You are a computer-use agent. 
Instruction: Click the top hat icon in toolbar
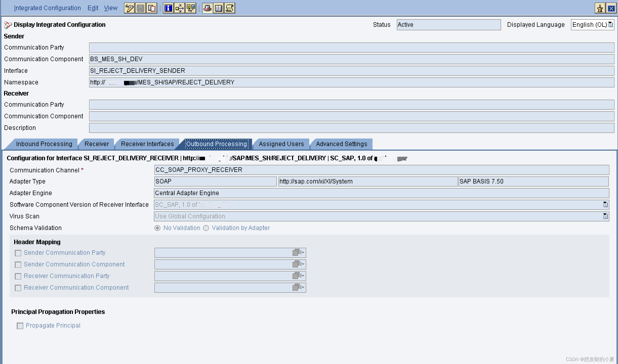coord(208,8)
